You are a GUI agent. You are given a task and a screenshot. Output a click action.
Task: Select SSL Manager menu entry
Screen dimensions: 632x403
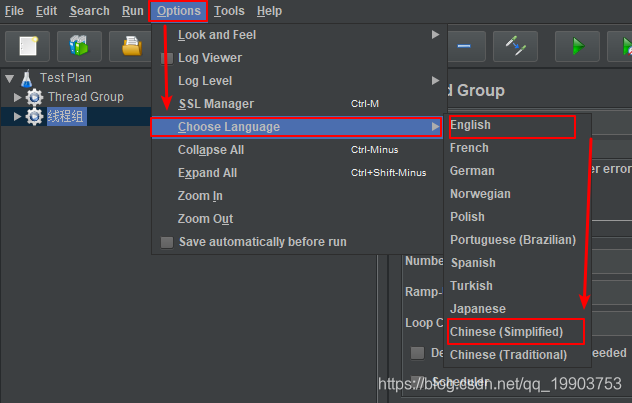click(x=297, y=104)
